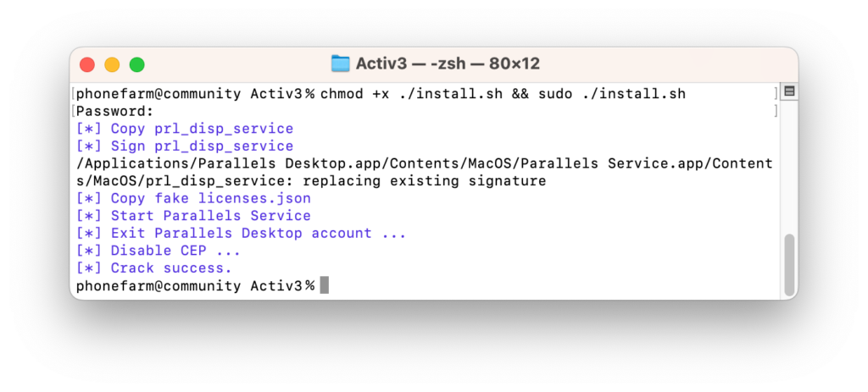The image size is (868, 392).
Task: Click '[*] Exit Parallels Desktop account ...' line
Action: (x=242, y=234)
